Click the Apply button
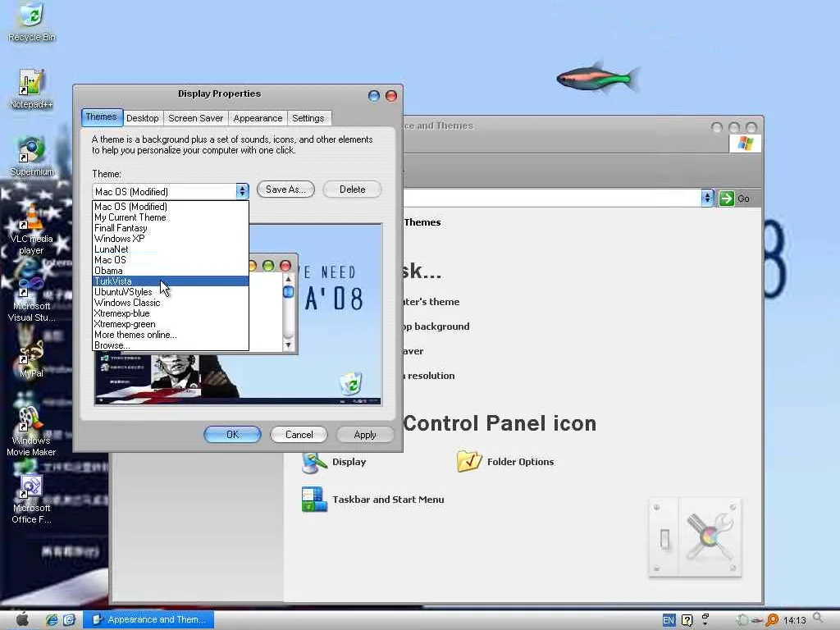Viewport: 840px width, 630px height. [365, 435]
